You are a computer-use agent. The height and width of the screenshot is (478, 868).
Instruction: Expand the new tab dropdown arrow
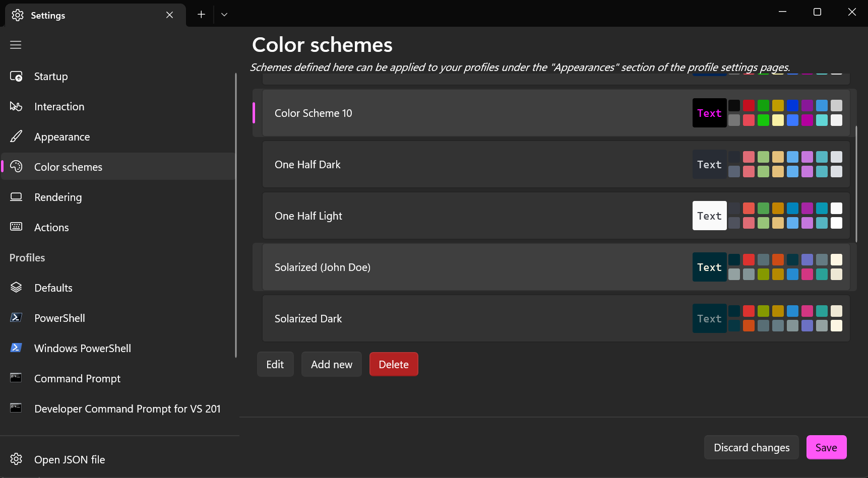point(224,15)
